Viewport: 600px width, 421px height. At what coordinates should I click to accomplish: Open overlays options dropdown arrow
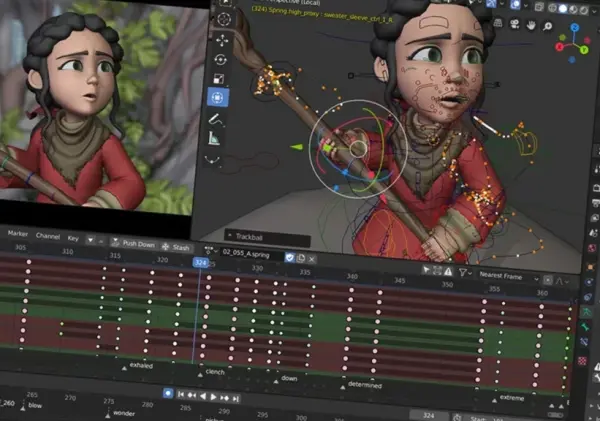click(526, 5)
